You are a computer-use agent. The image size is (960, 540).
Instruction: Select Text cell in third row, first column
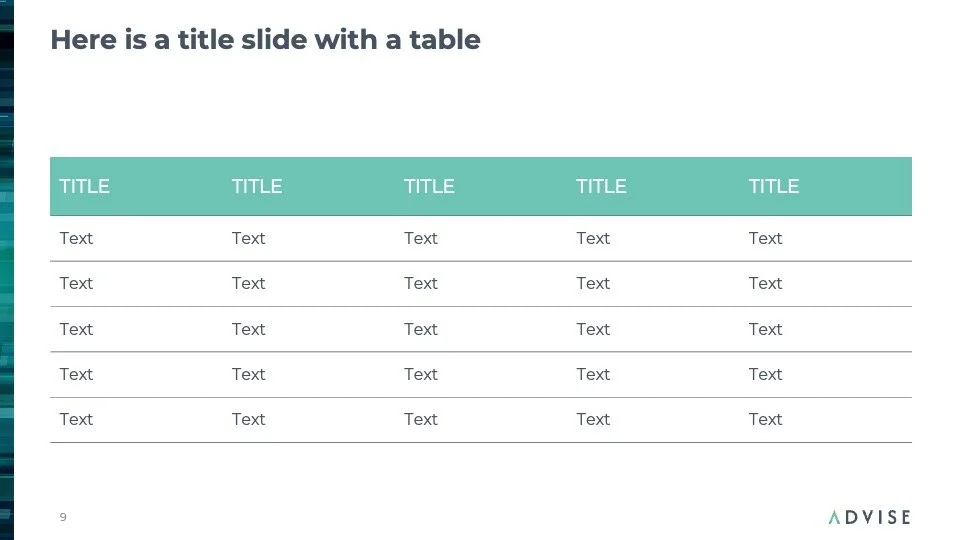pyautogui.click(x=76, y=329)
